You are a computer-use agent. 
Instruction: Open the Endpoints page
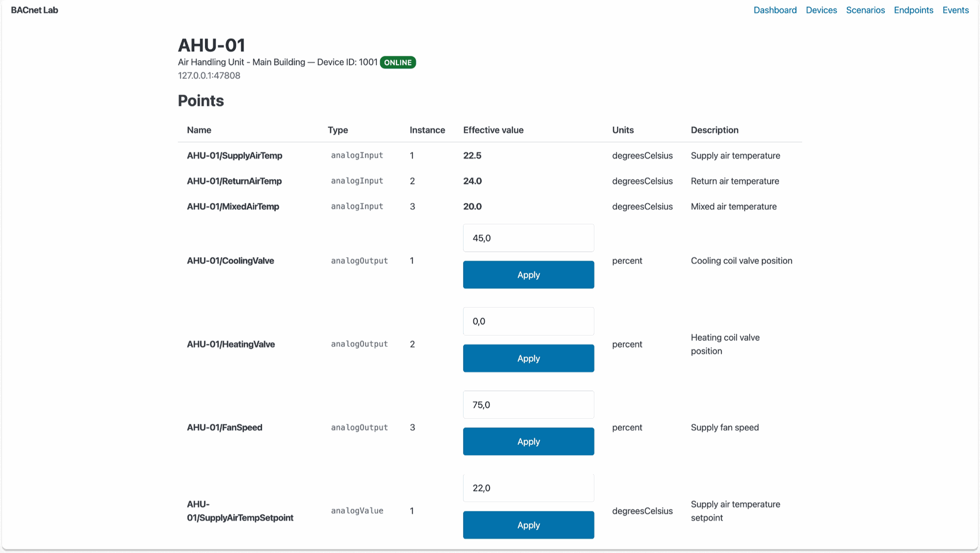(913, 10)
